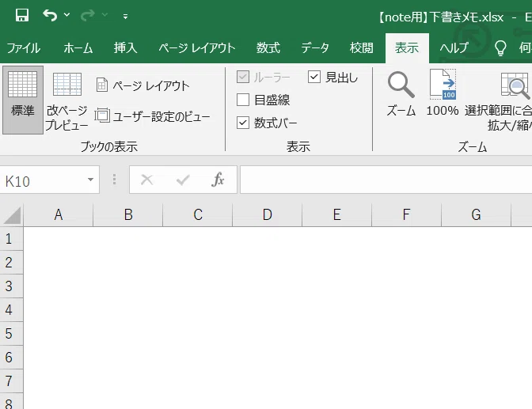Click the ズーム magnifier button
The height and width of the screenshot is (409, 532).
click(x=401, y=94)
